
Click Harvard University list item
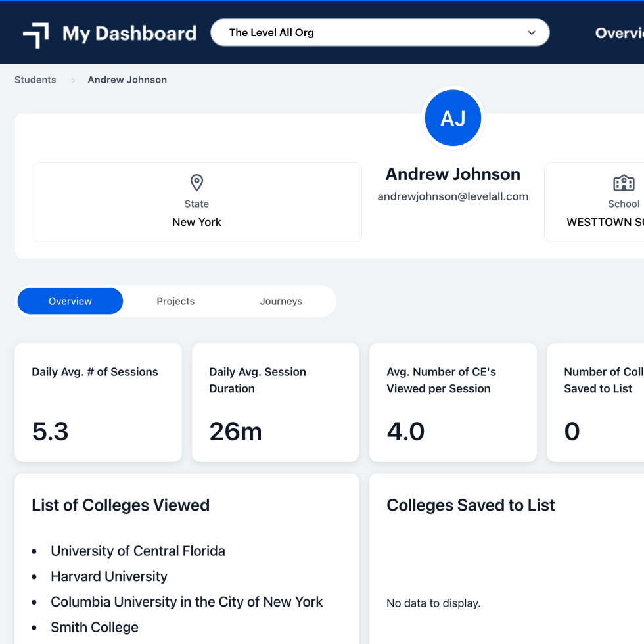109,576
